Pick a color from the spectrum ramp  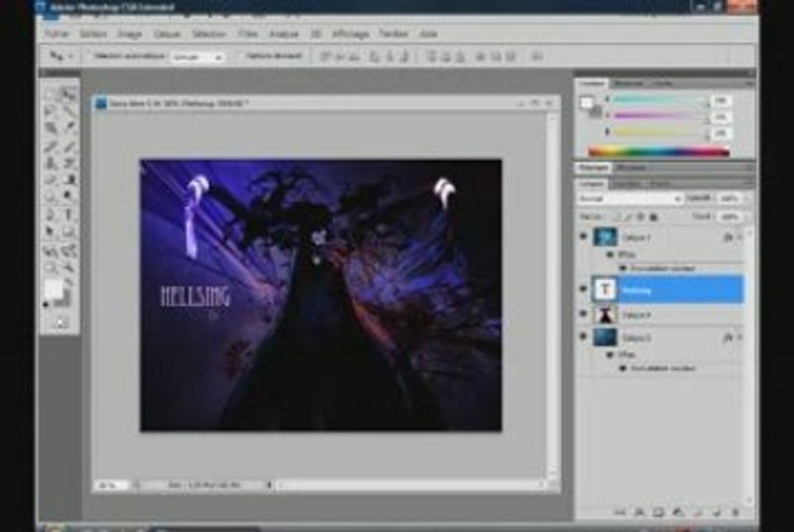[x=659, y=151]
